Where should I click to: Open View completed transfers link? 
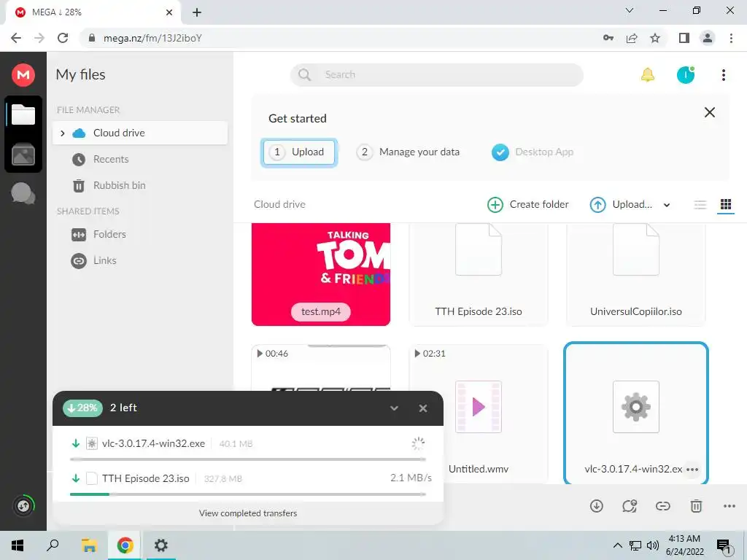(248, 513)
